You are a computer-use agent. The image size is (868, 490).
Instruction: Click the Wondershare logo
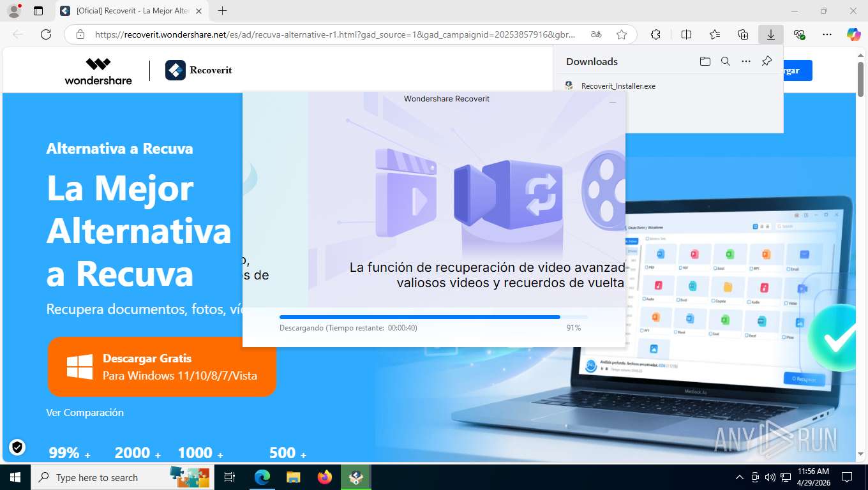(x=98, y=71)
